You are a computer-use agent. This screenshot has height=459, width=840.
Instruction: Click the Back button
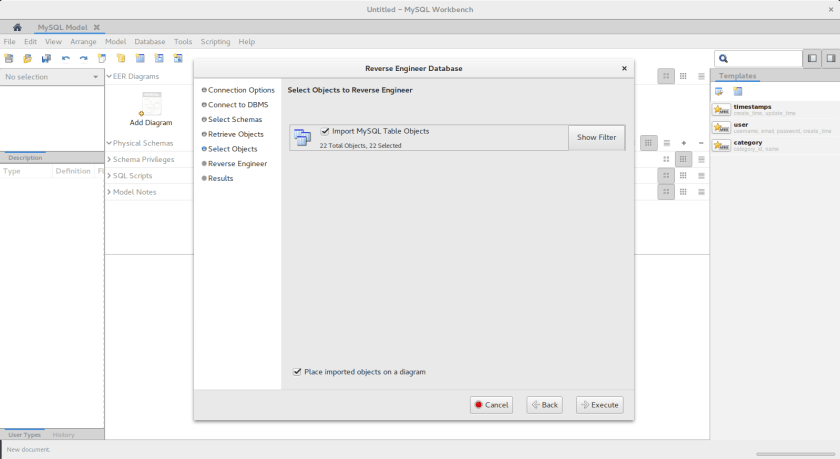[544, 405]
